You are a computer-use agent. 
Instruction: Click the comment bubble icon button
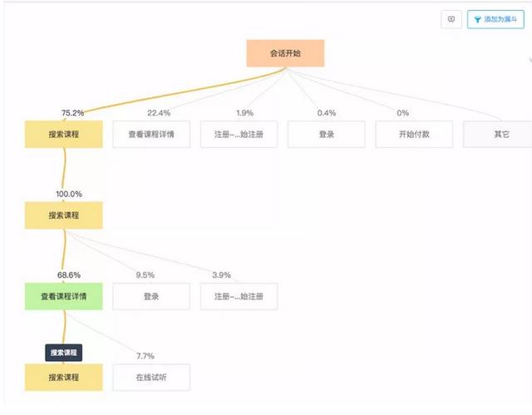451,20
